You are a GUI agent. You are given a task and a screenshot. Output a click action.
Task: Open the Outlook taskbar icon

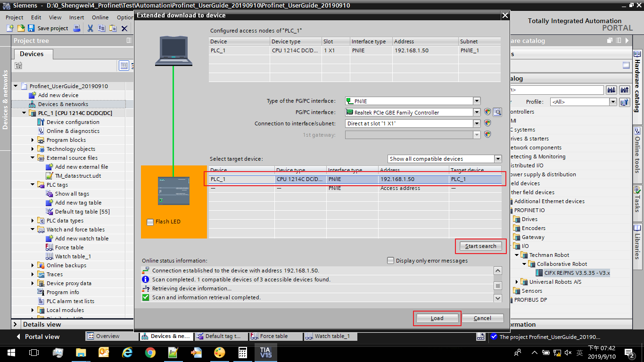click(104, 352)
